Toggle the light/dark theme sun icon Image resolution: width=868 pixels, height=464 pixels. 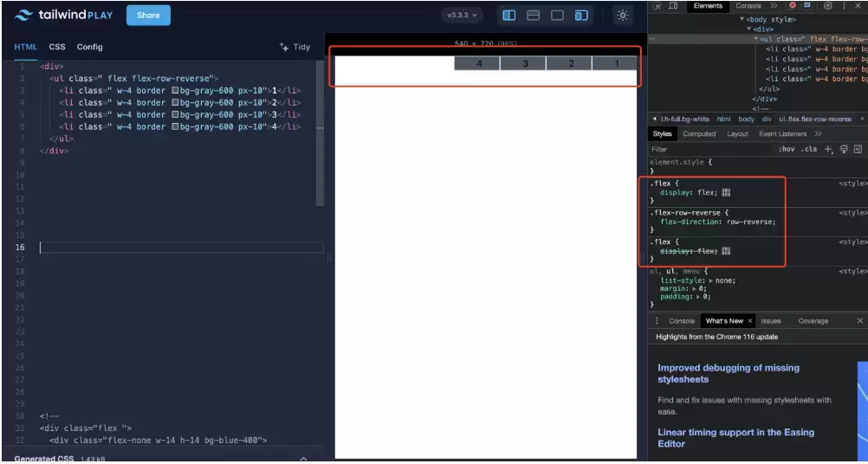coord(623,16)
